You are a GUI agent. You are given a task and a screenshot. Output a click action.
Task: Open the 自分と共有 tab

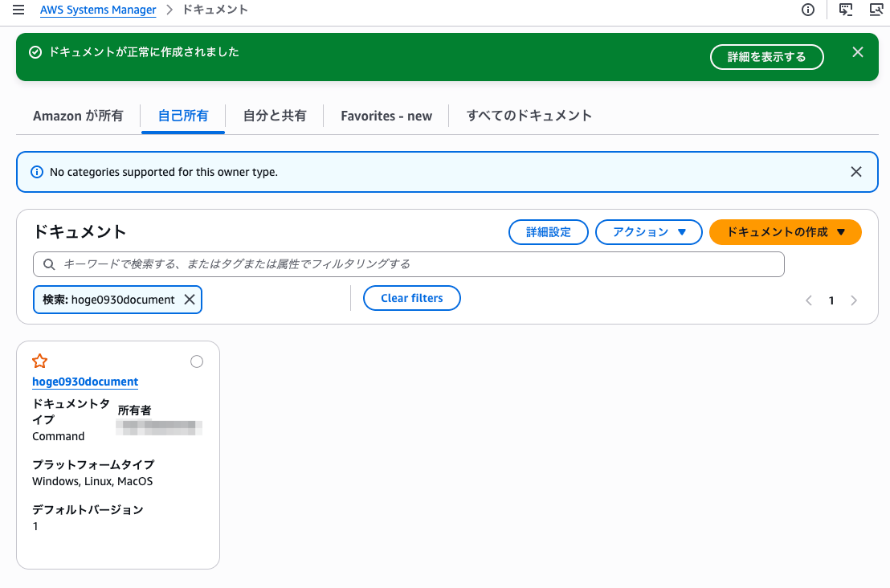coord(275,116)
